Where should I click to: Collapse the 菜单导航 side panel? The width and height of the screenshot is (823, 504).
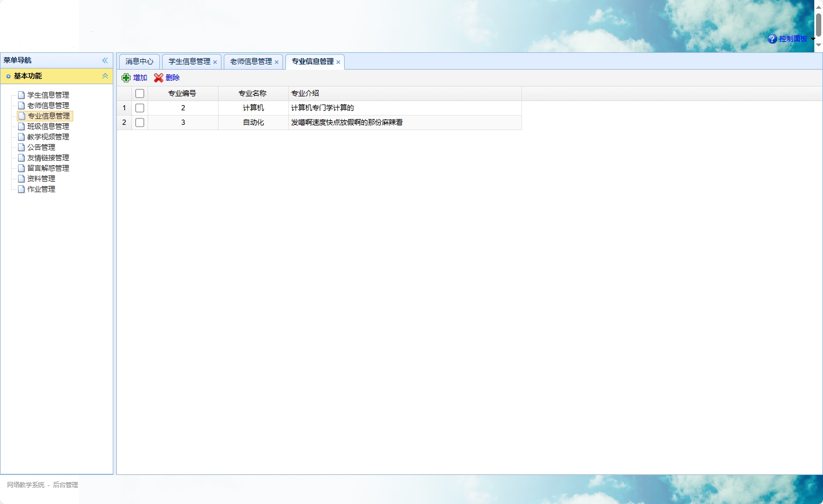click(x=105, y=60)
